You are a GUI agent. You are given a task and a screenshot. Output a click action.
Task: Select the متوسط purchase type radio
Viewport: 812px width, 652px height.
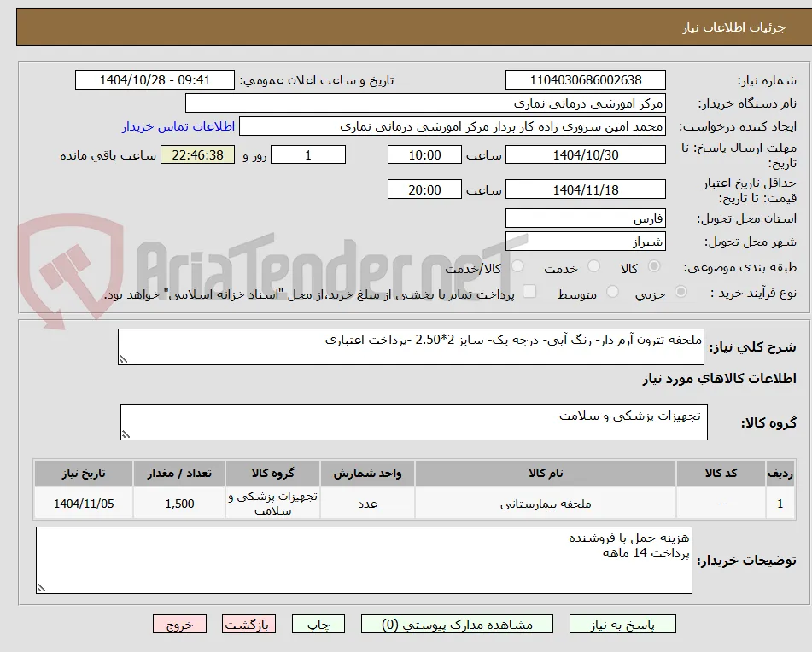pyautogui.click(x=612, y=292)
